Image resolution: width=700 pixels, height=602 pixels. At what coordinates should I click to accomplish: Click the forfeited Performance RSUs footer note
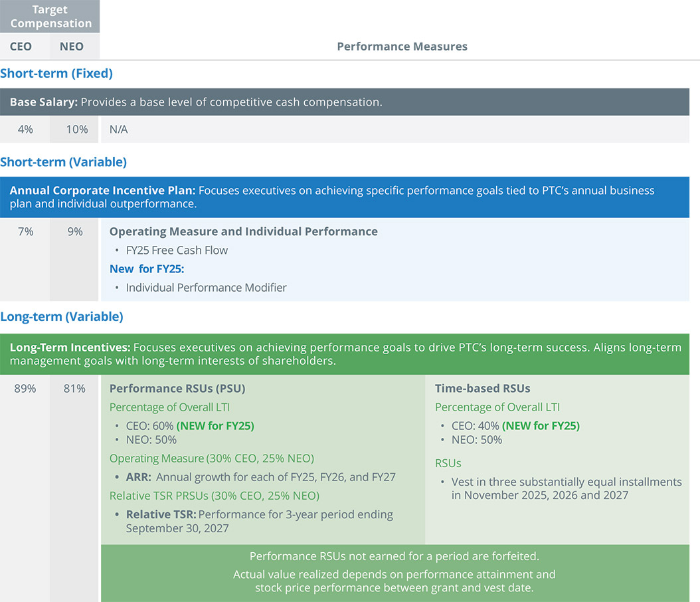[x=394, y=556]
